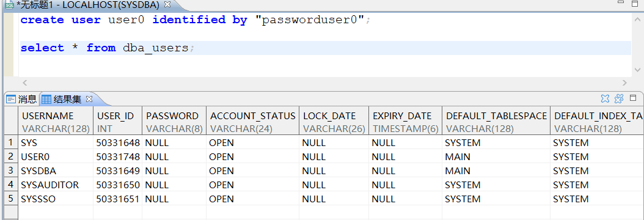Click the NULL password cell in SYS row
The height and width of the screenshot is (220, 644).
tap(174, 143)
